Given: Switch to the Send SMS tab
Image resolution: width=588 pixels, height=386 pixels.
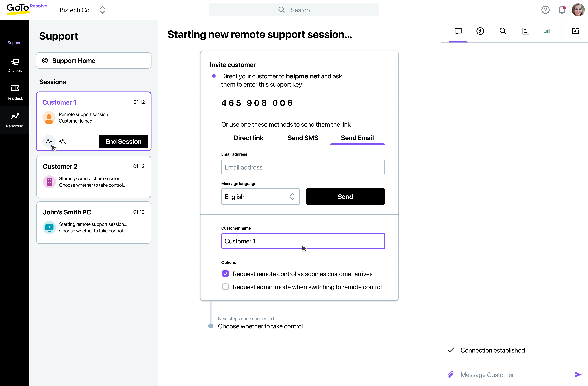Looking at the screenshot, I should tap(303, 138).
